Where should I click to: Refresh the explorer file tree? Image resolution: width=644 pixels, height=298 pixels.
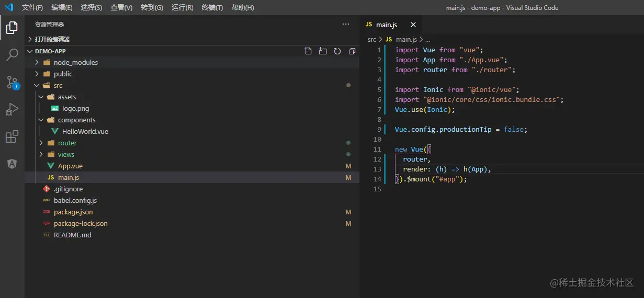point(337,51)
